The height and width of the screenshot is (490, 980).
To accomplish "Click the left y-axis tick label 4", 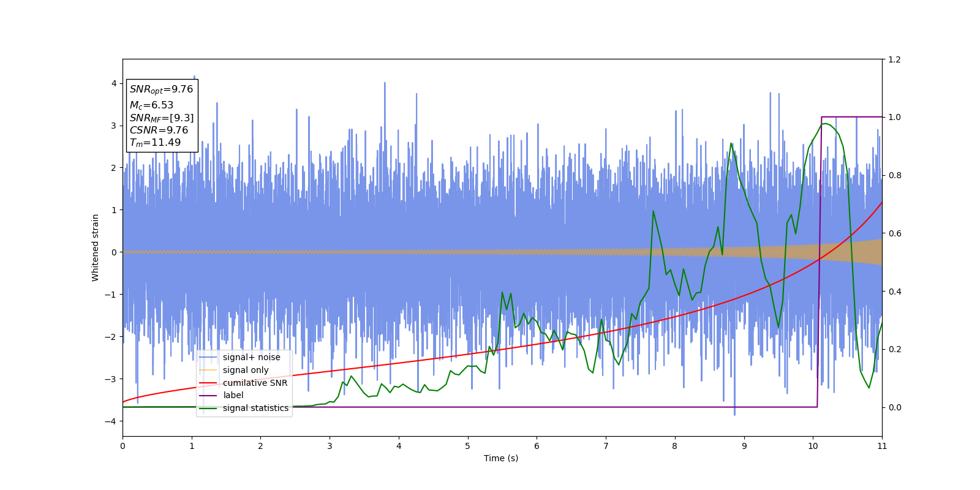I will click(114, 83).
